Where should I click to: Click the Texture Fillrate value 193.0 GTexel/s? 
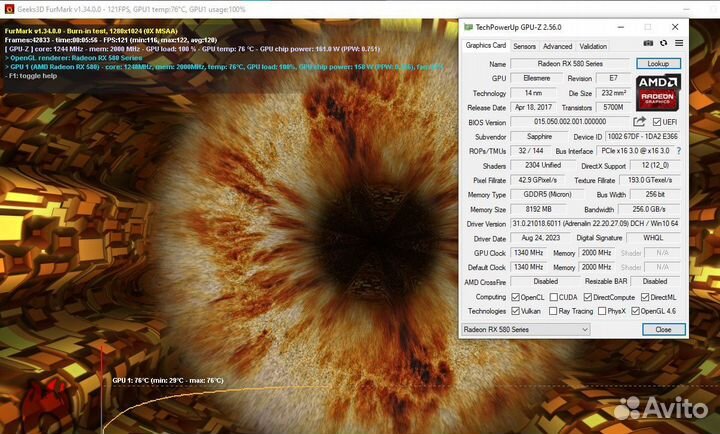[x=650, y=180]
